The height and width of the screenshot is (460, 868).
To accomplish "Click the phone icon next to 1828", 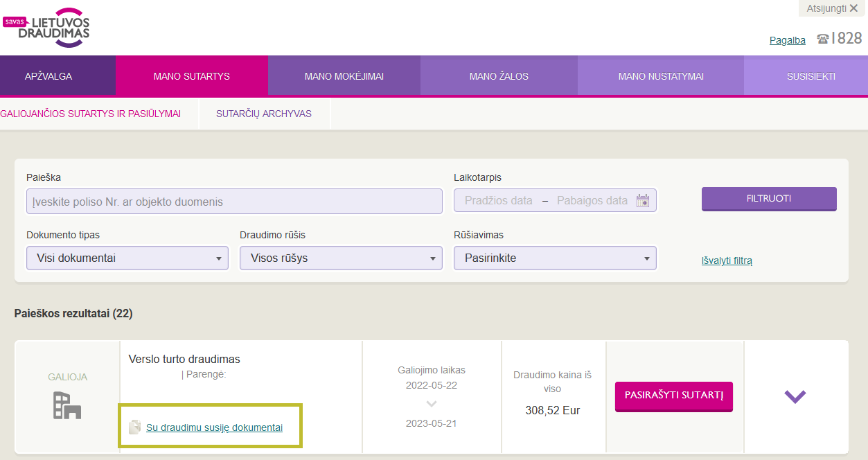I will (823, 39).
